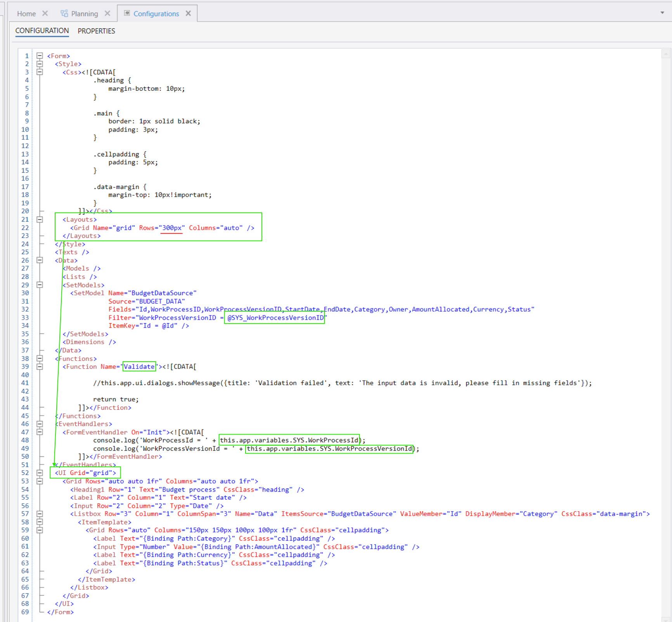Collapse the FormEventHandler on line 47

pos(40,432)
